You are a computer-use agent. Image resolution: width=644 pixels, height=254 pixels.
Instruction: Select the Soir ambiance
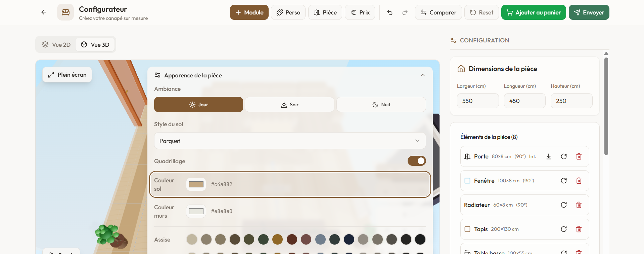click(289, 105)
